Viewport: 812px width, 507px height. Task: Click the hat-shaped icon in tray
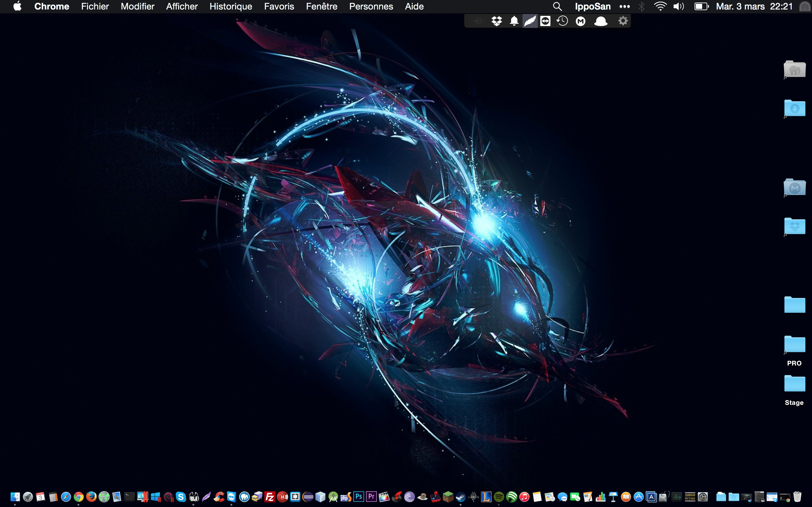point(601,22)
